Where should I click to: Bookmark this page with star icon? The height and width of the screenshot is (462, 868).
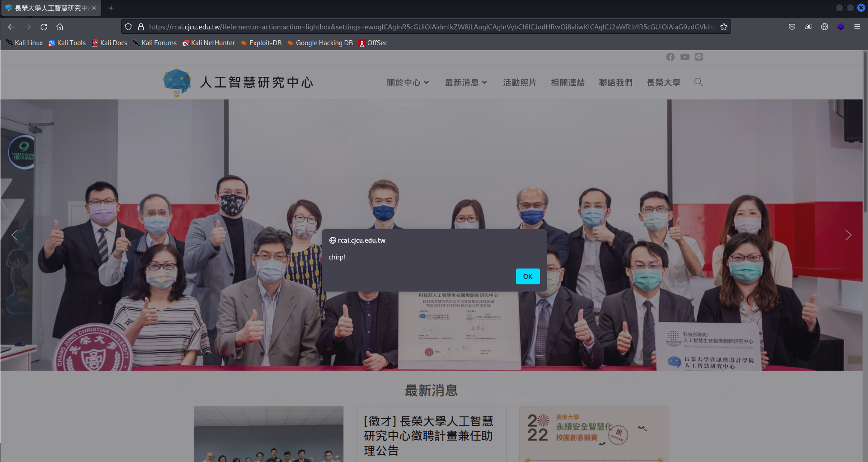[x=724, y=27]
